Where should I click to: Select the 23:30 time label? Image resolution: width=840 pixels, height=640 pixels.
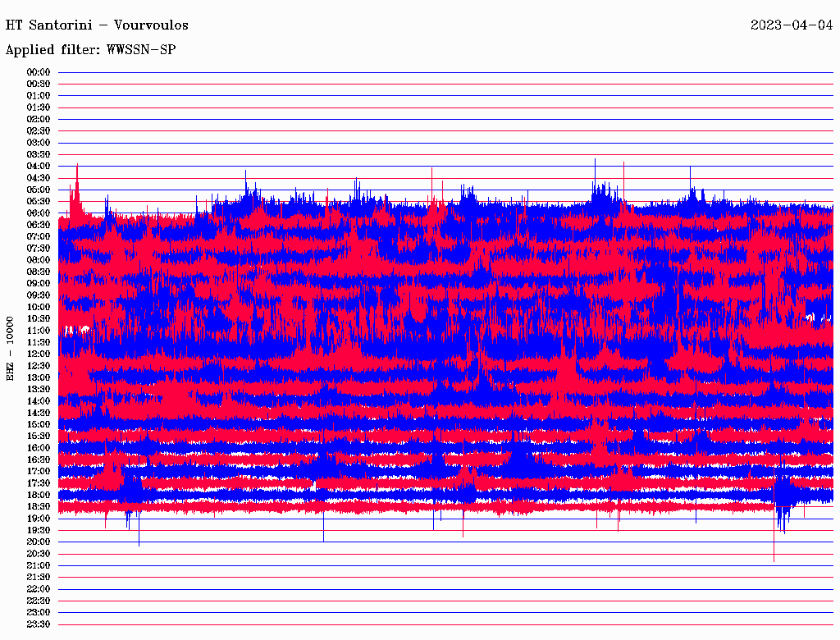(39, 624)
